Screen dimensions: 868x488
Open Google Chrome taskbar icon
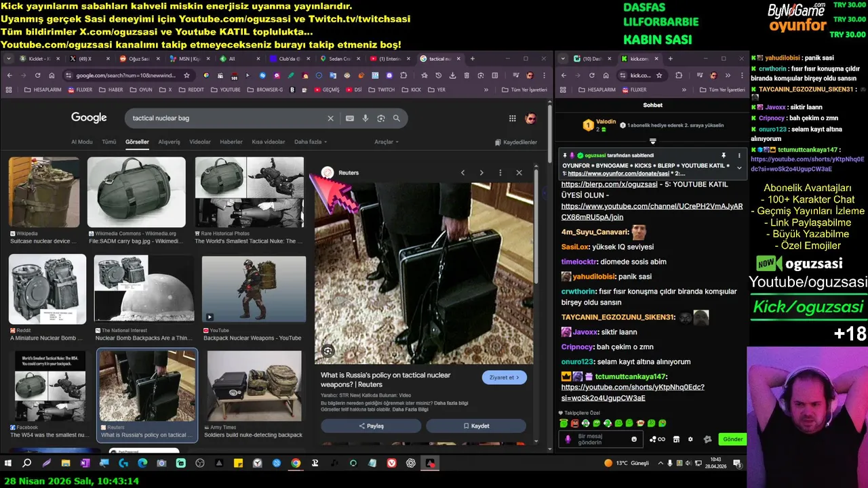[296, 463]
